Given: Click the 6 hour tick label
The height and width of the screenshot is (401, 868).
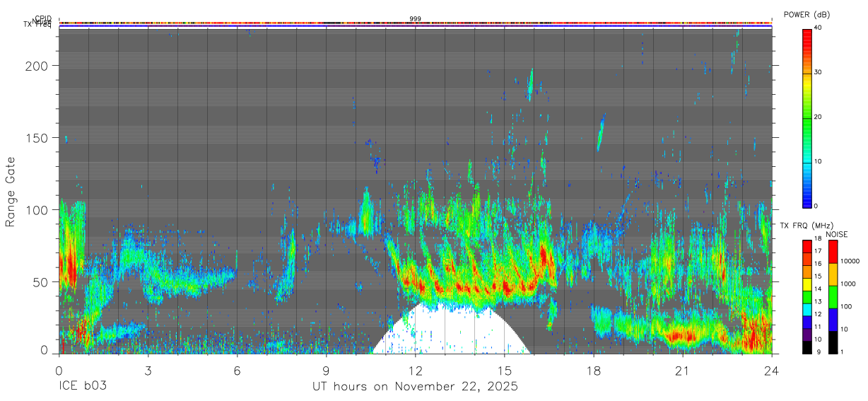Looking at the screenshot, I should pyautogui.click(x=237, y=371).
